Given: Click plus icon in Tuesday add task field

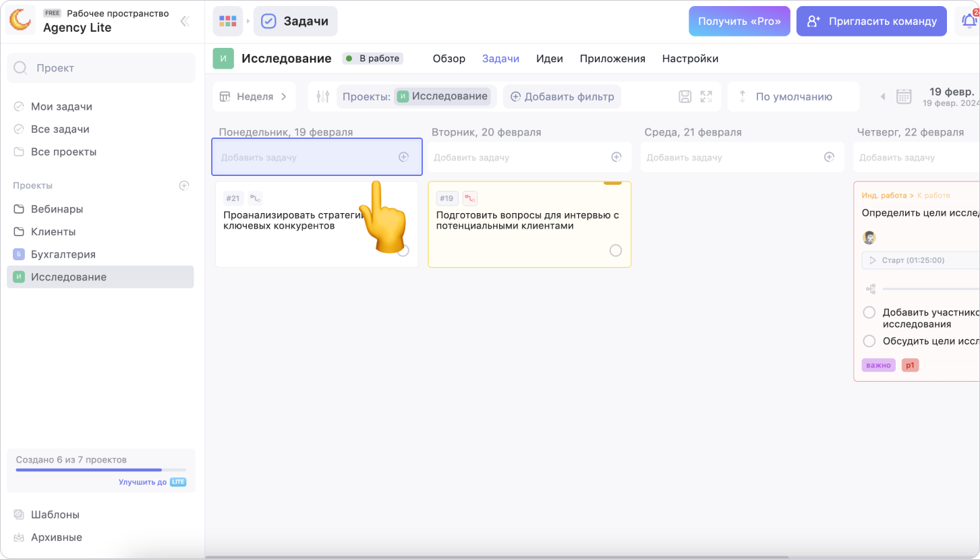Looking at the screenshot, I should pyautogui.click(x=616, y=157).
